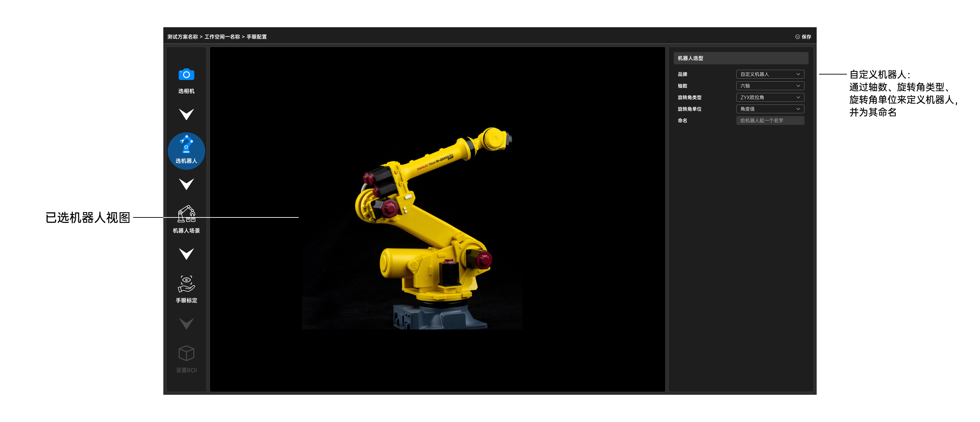Click the 轴数 field label
This screenshot has width=980, height=422.
pos(682,86)
